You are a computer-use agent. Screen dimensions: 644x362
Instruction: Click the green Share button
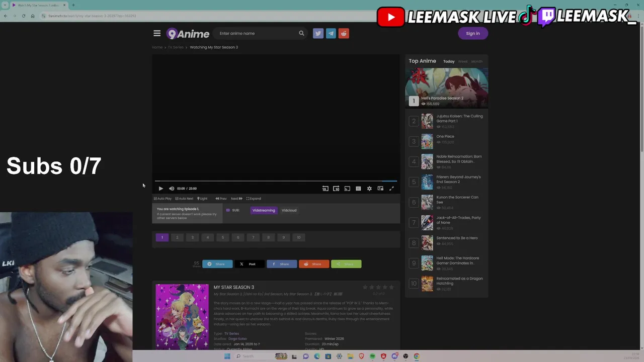coord(346,264)
